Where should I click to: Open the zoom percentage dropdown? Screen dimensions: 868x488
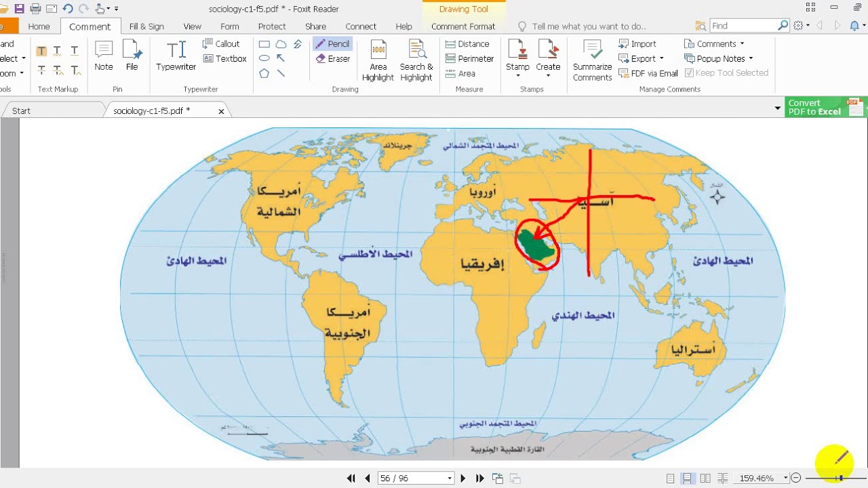[786, 479]
